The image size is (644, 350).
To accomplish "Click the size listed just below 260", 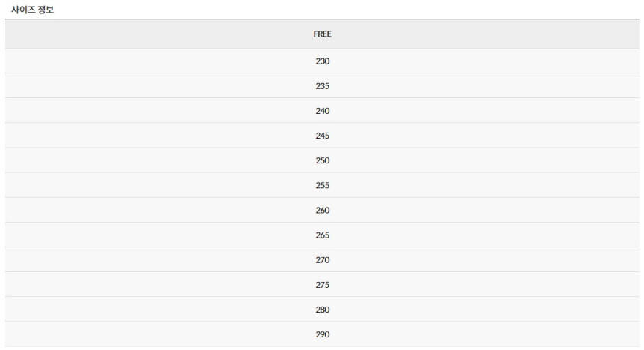I will click(322, 235).
